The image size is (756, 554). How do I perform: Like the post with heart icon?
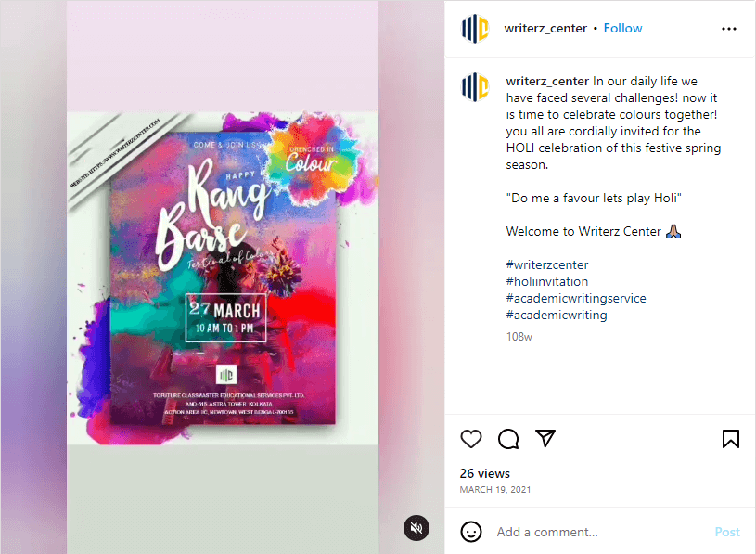coord(471,439)
